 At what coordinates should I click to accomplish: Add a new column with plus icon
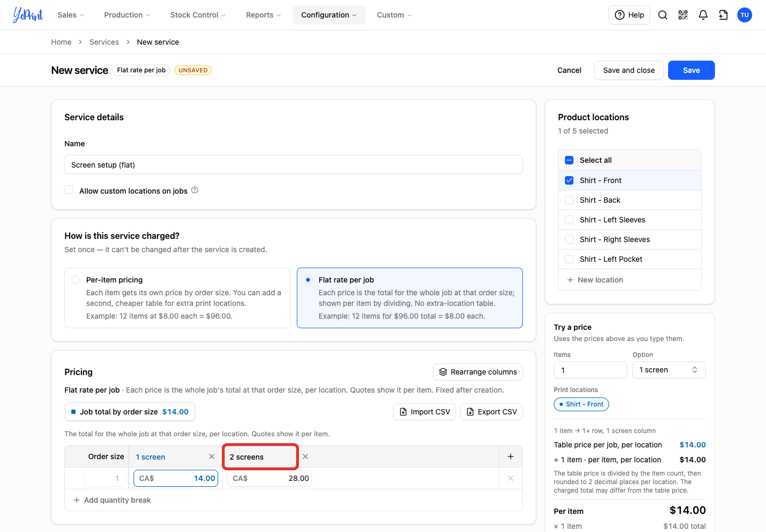pos(511,456)
